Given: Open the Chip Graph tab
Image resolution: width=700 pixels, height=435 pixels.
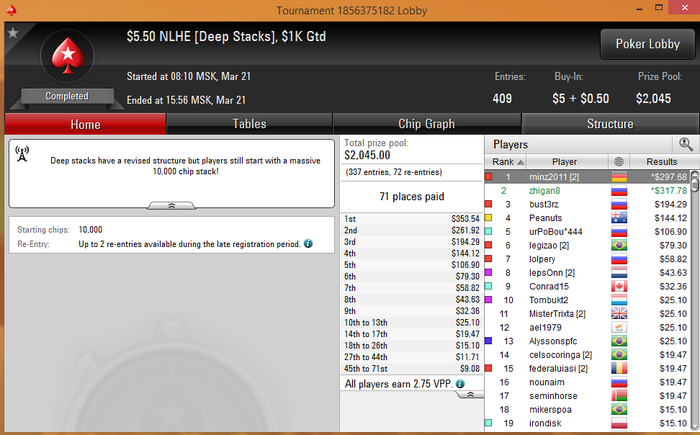Looking at the screenshot, I should 426,124.
